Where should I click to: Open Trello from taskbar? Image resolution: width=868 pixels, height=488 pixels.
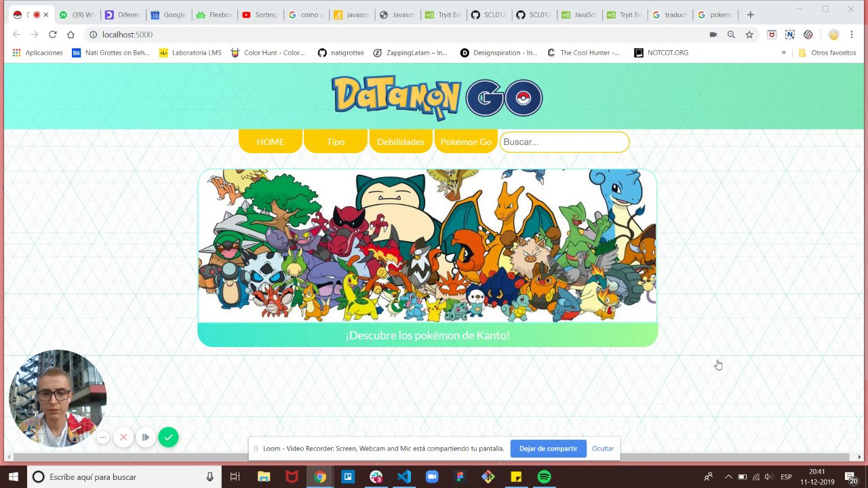coord(348,476)
